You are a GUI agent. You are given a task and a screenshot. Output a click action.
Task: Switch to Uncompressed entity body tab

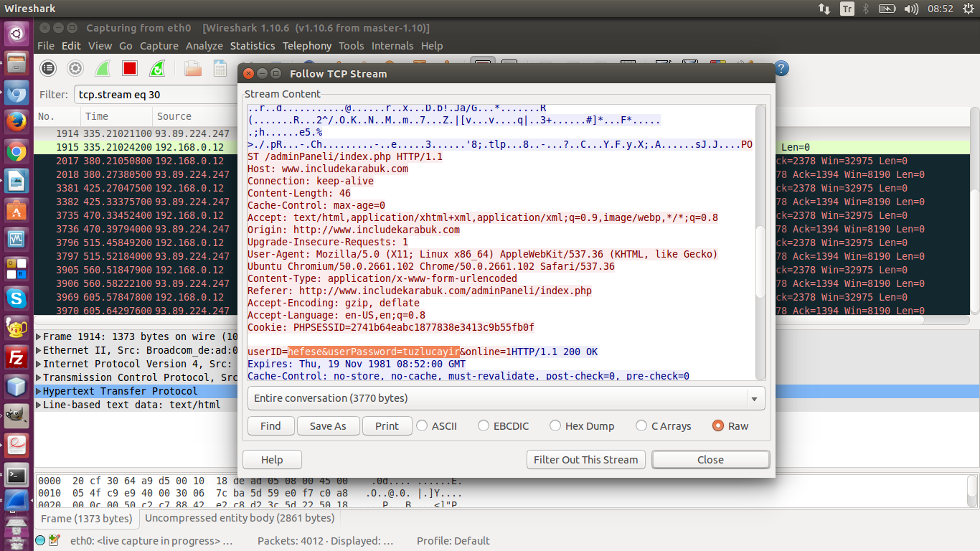(240, 518)
